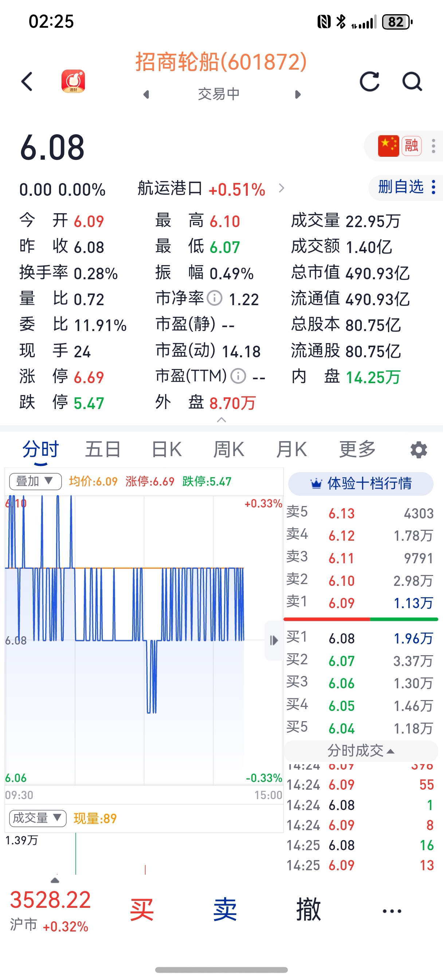Switch to 周K chart tab
The width and height of the screenshot is (443, 980).
click(x=228, y=449)
